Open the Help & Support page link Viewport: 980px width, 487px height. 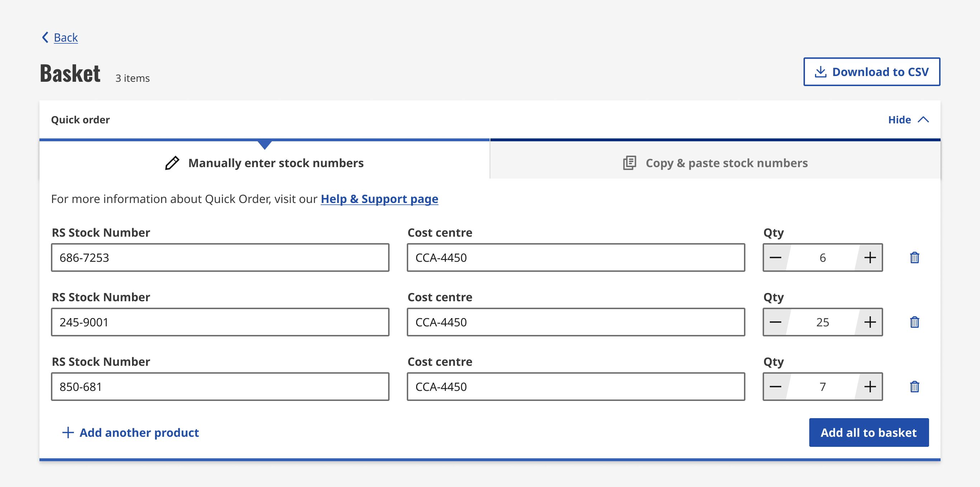tap(379, 199)
